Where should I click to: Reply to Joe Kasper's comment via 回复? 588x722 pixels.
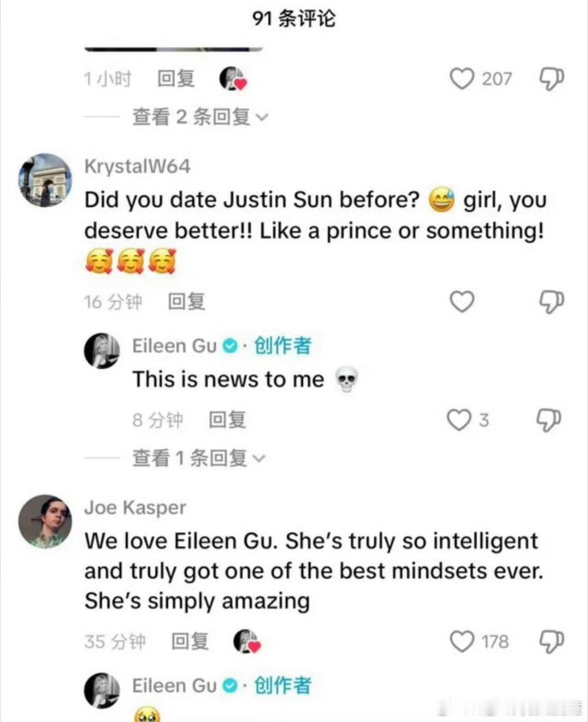point(189,641)
